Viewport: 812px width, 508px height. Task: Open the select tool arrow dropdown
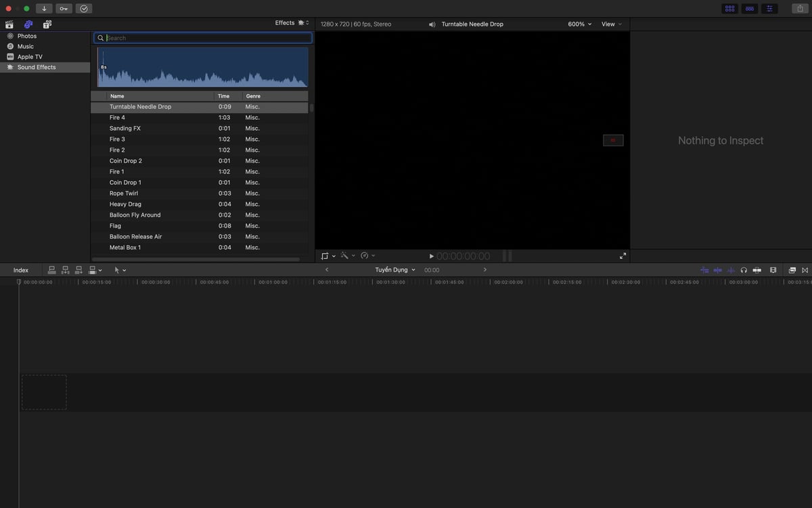pyautogui.click(x=120, y=270)
